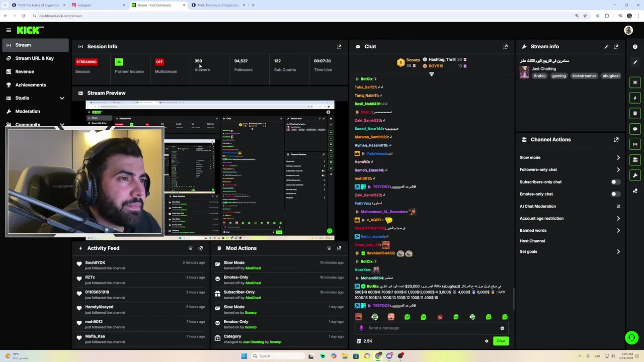
Task: Switch to first Thrill crypto browser tab
Action: [38, 5]
